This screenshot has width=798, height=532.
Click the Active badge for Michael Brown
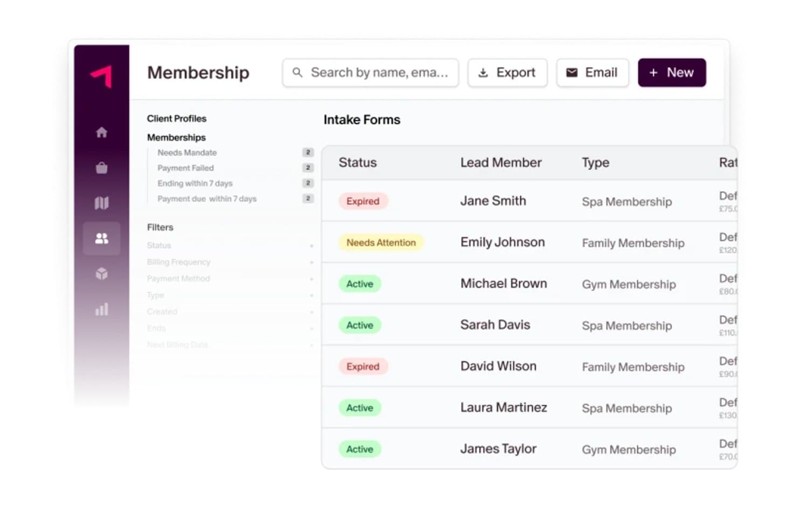[x=360, y=284]
